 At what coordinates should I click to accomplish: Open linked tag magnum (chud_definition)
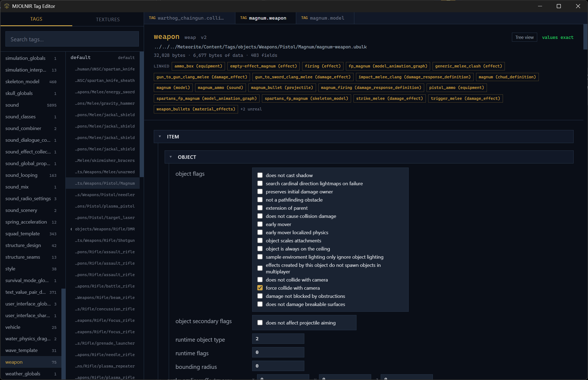pos(507,77)
